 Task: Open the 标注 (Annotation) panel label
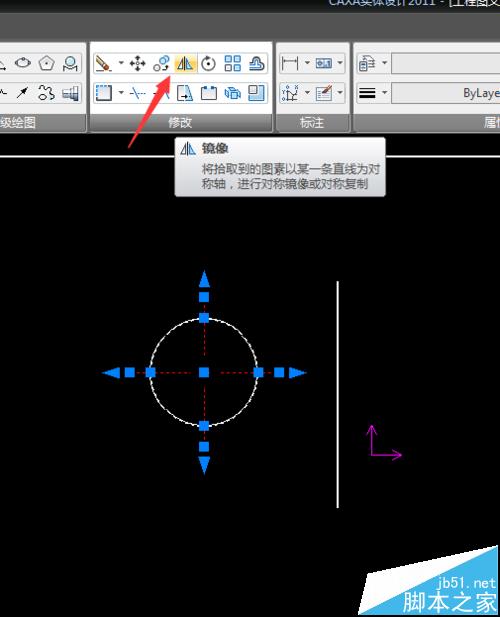tap(312, 123)
